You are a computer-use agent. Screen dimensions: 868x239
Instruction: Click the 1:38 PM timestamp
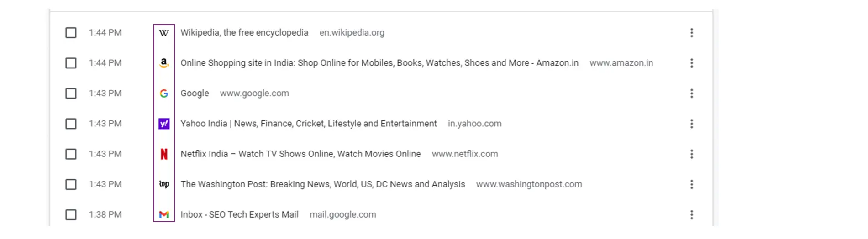pyautogui.click(x=105, y=214)
